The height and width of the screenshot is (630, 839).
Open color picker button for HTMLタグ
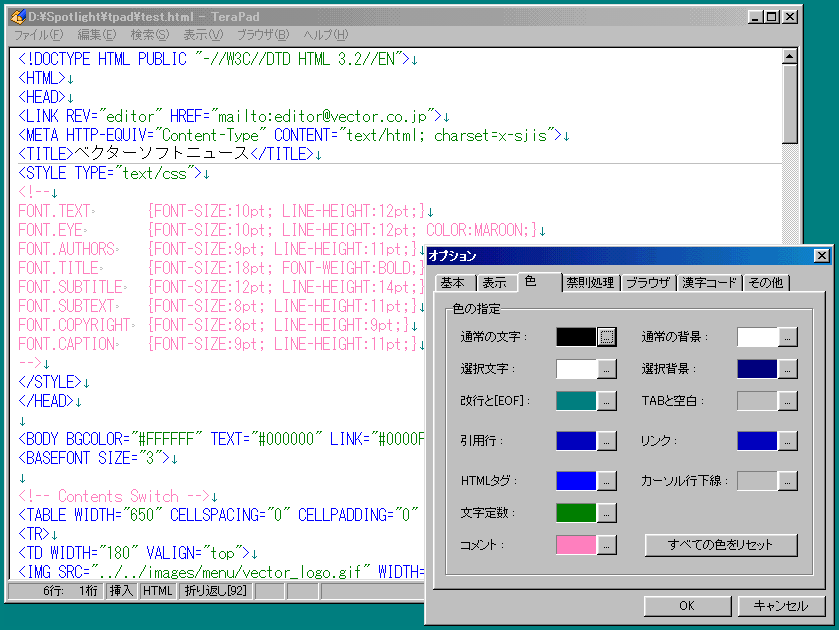[606, 481]
